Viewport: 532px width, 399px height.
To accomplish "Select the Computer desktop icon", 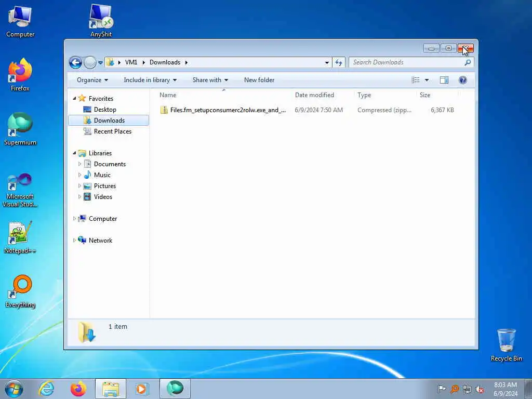I will 20,21.
